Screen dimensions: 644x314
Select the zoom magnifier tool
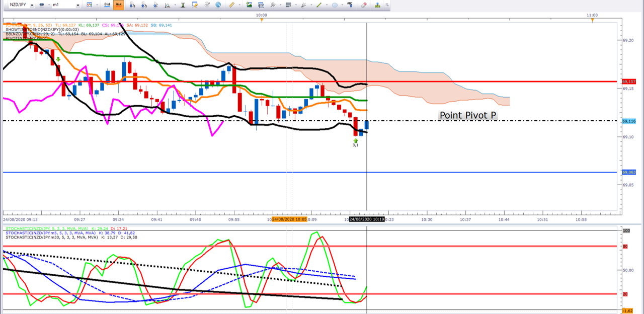[x=168, y=5]
